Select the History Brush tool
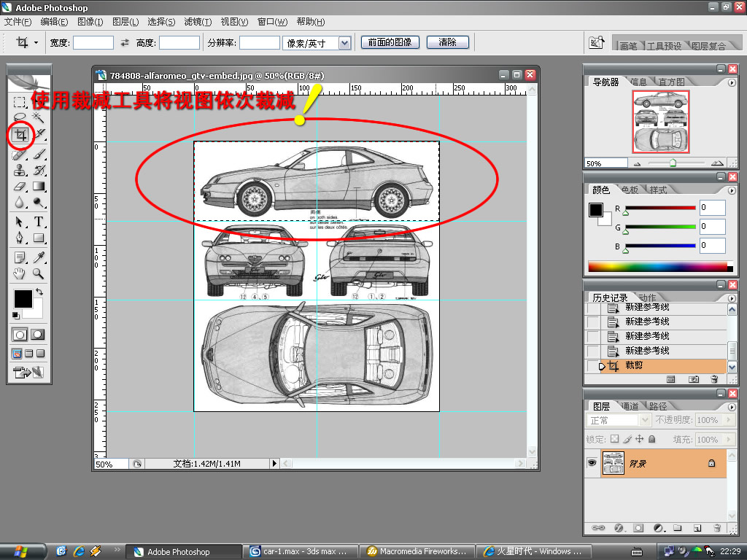The height and width of the screenshot is (560, 747). point(39,170)
